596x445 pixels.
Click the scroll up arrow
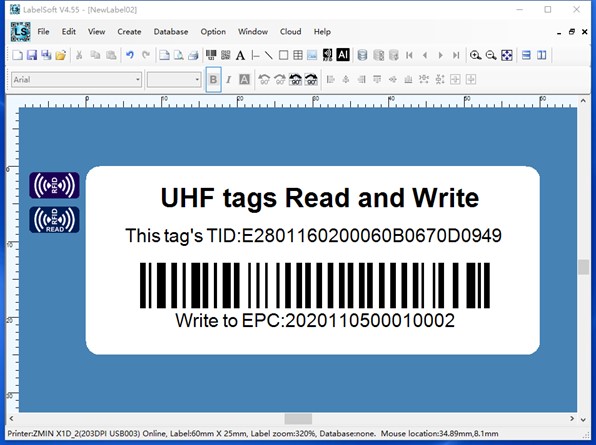[x=583, y=101]
